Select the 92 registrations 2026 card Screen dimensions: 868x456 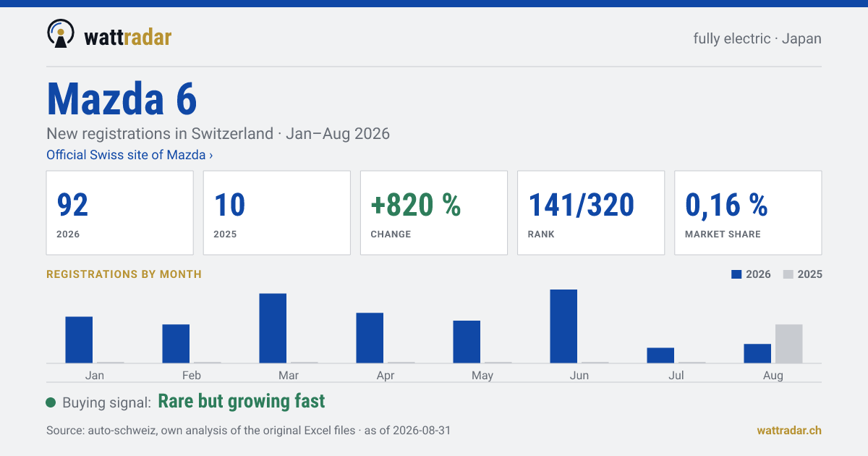[120, 213]
